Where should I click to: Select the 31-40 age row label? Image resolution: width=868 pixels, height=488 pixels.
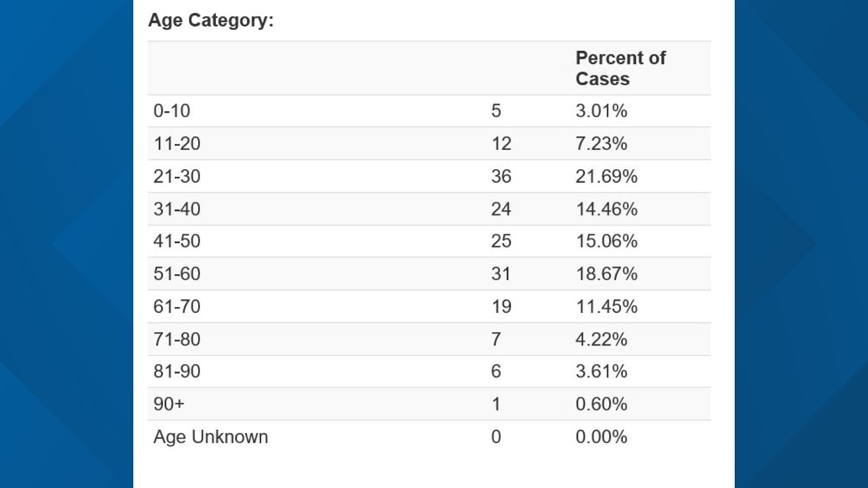point(177,209)
